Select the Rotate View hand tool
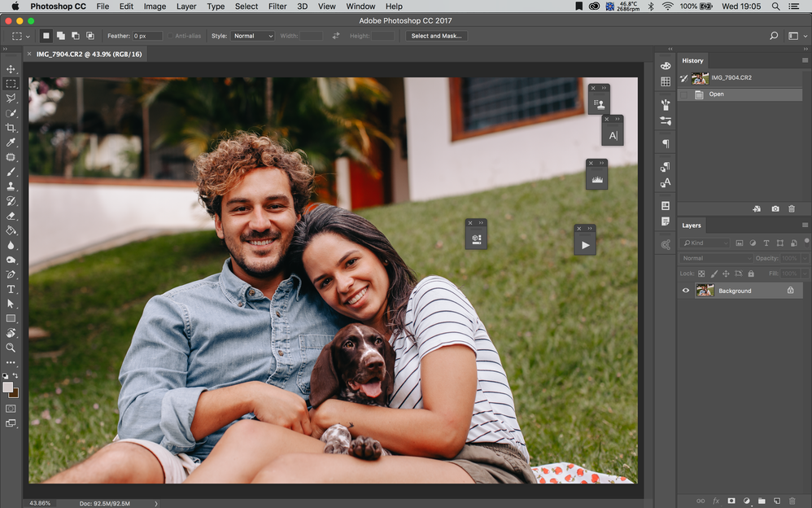 [x=11, y=333]
